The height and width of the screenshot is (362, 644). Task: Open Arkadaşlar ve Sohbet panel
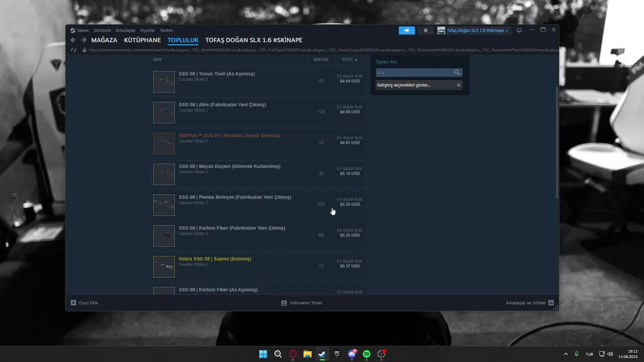(x=530, y=303)
